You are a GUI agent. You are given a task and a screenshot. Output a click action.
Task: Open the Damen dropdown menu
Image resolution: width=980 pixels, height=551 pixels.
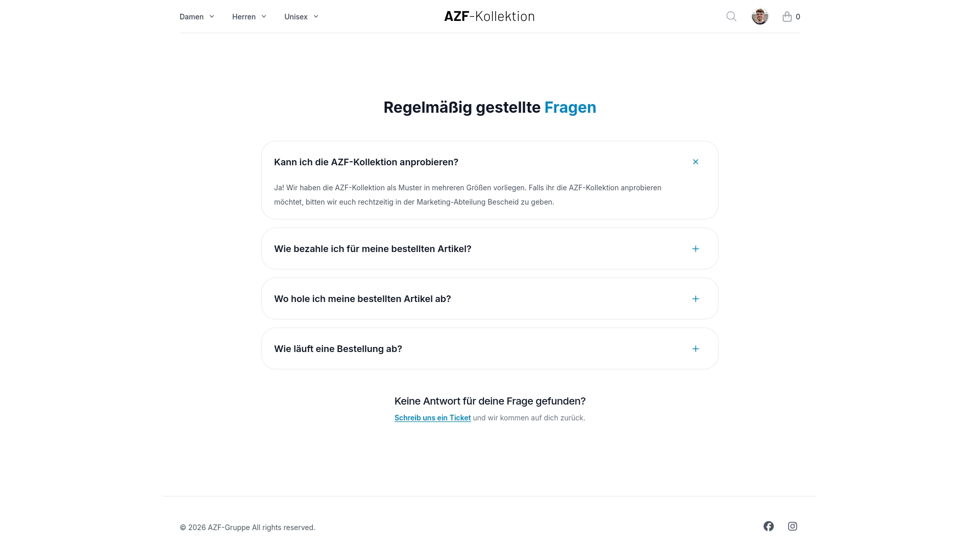(x=197, y=16)
